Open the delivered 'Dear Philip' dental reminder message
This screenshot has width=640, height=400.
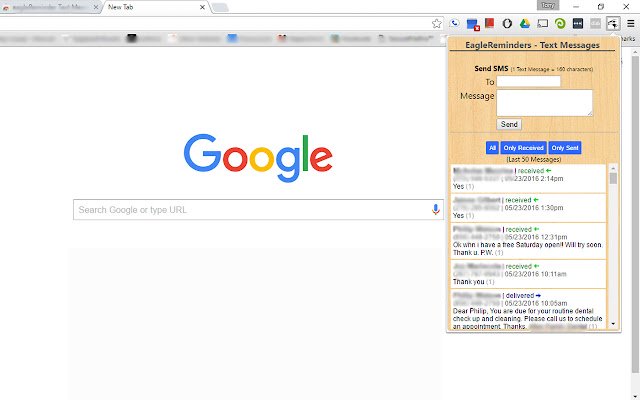[528, 309]
